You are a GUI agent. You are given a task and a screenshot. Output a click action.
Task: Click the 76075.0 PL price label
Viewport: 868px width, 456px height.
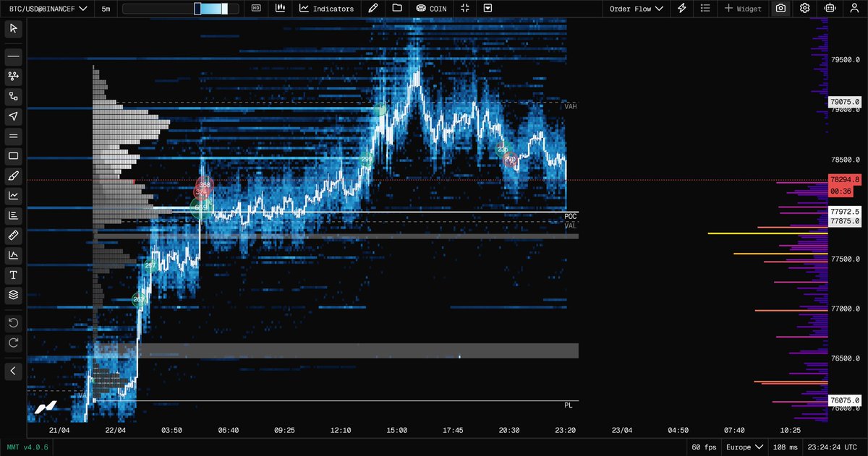[x=845, y=400]
